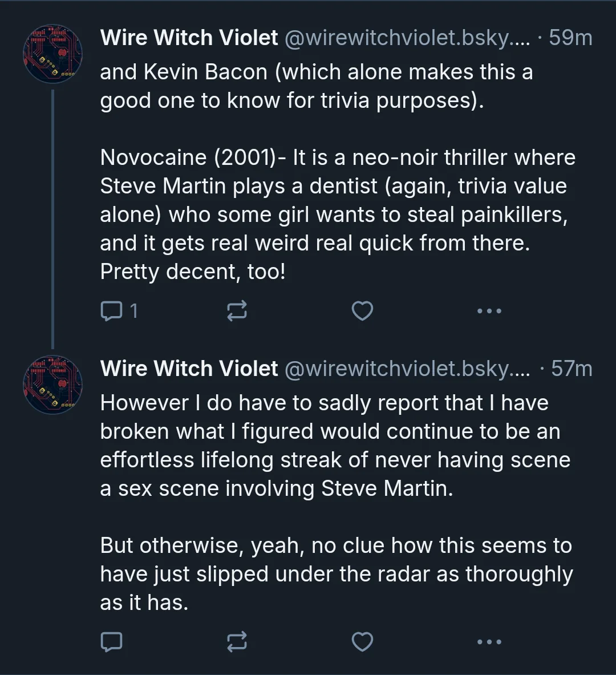616x675 pixels.
Task: Repost the Steve Martin streak post
Action: tap(237, 642)
